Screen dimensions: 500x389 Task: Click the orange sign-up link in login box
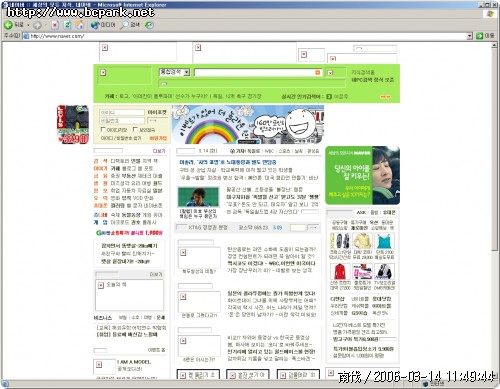pos(158,138)
